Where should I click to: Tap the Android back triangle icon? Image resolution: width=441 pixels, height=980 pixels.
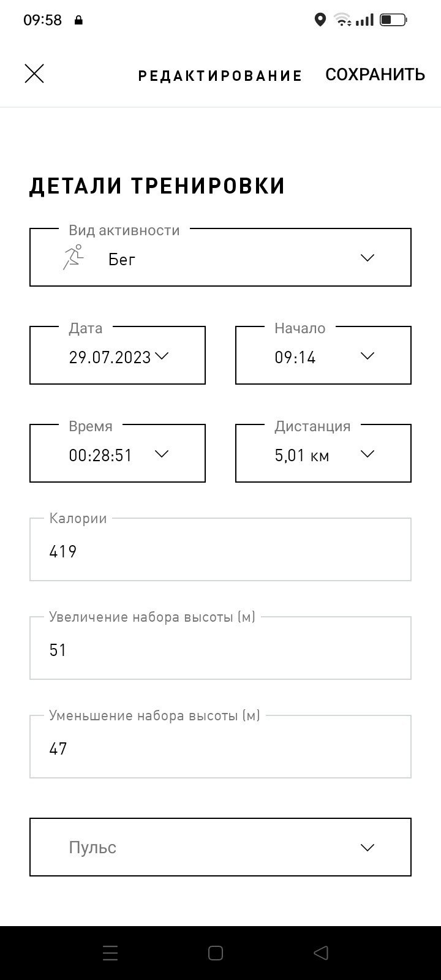(x=321, y=953)
